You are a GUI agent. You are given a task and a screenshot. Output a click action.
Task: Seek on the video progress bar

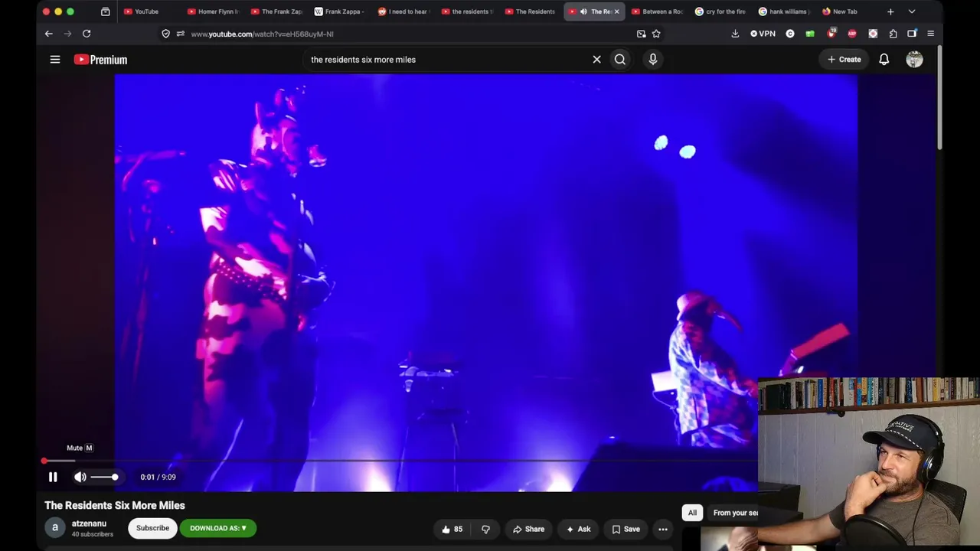click(x=400, y=461)
